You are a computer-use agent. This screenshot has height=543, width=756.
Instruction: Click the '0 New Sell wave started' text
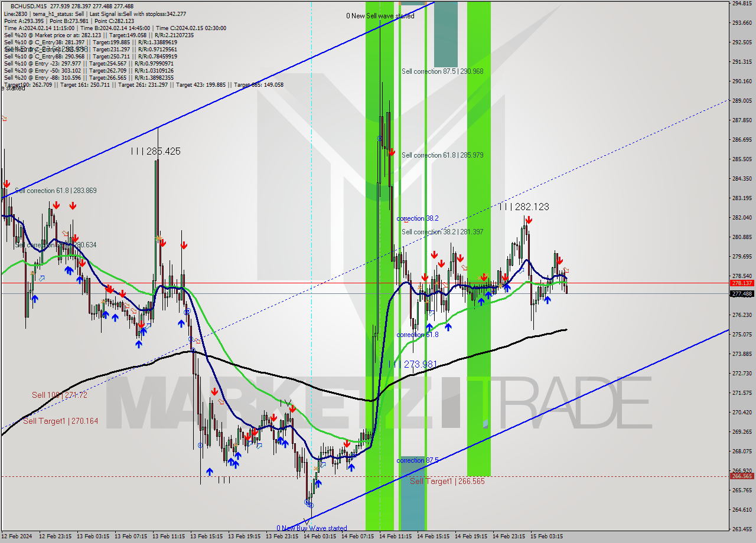380,16
